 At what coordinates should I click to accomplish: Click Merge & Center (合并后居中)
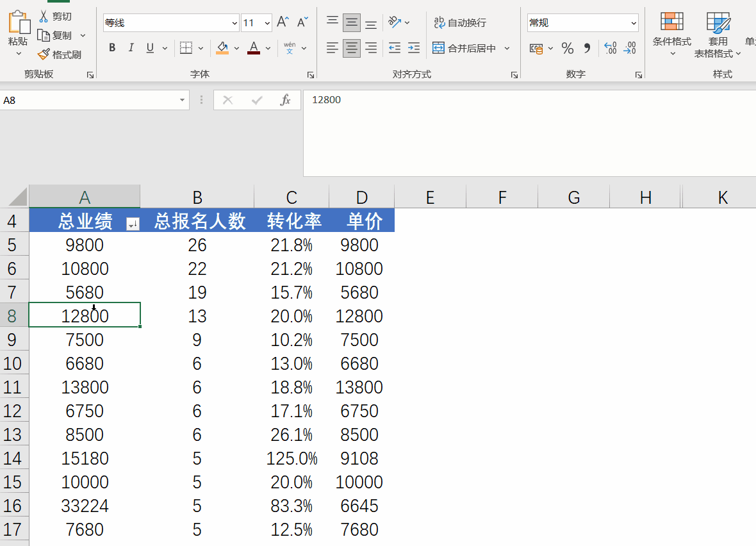point(464,48)
